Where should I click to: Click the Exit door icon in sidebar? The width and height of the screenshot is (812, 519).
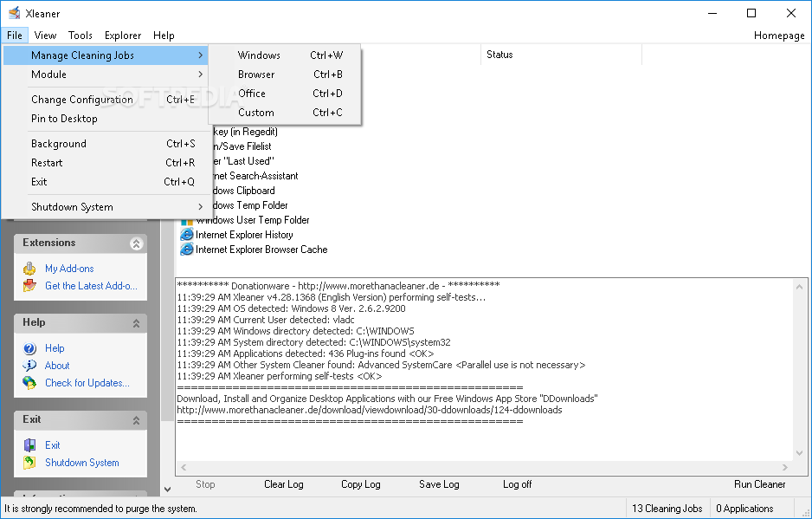[x=29, y=445]
